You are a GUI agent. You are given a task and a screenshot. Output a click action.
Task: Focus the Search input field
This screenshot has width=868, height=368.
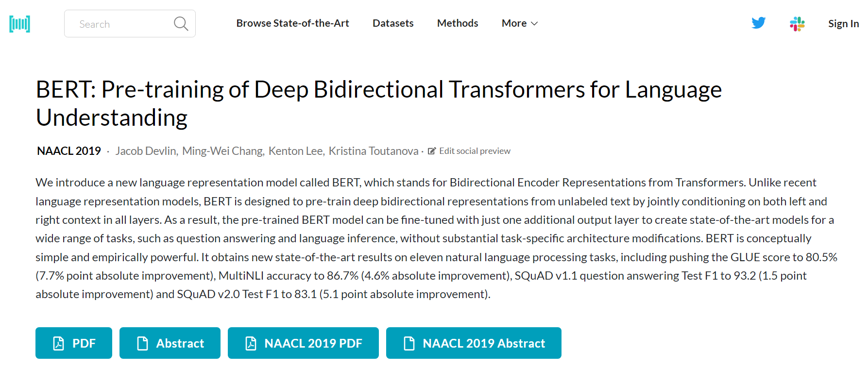tap(121, 24)
